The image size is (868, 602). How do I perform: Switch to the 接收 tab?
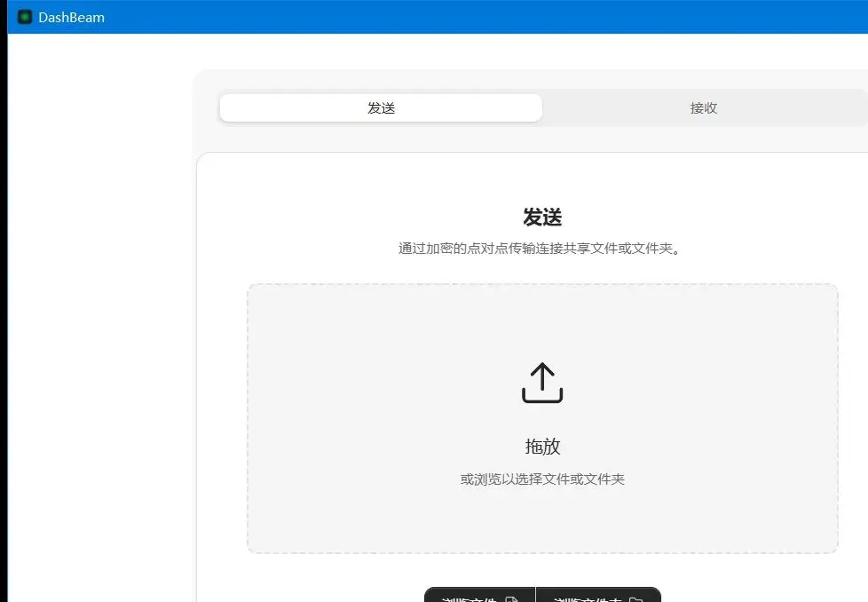click(x=704, y=108)
